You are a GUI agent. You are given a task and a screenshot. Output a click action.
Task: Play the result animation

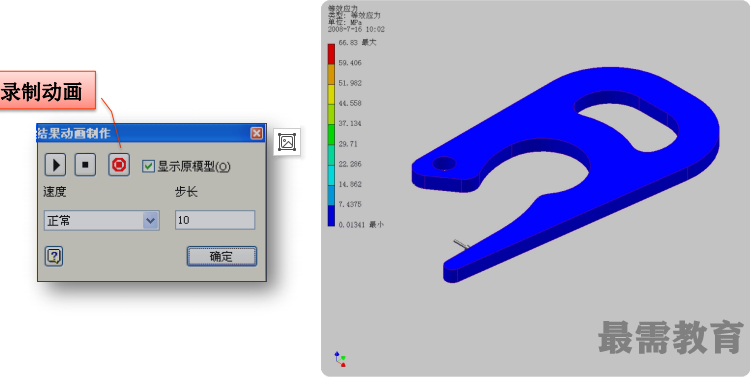click(x=55, y=165)
